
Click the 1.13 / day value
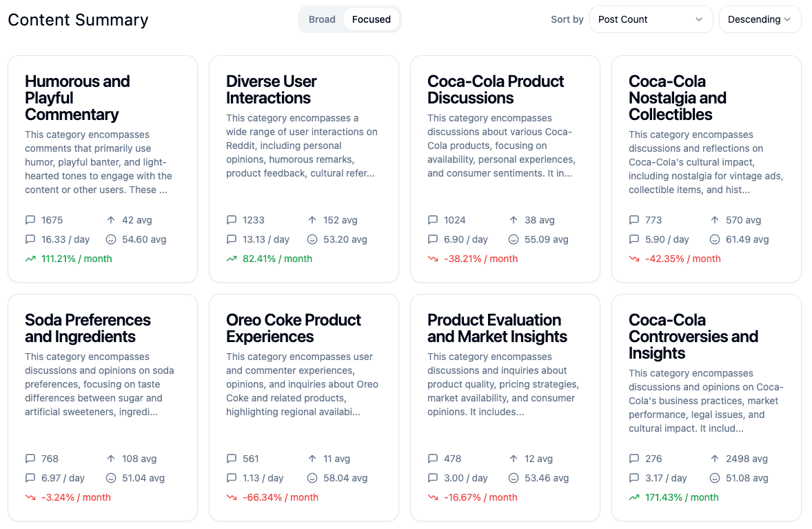263,478
